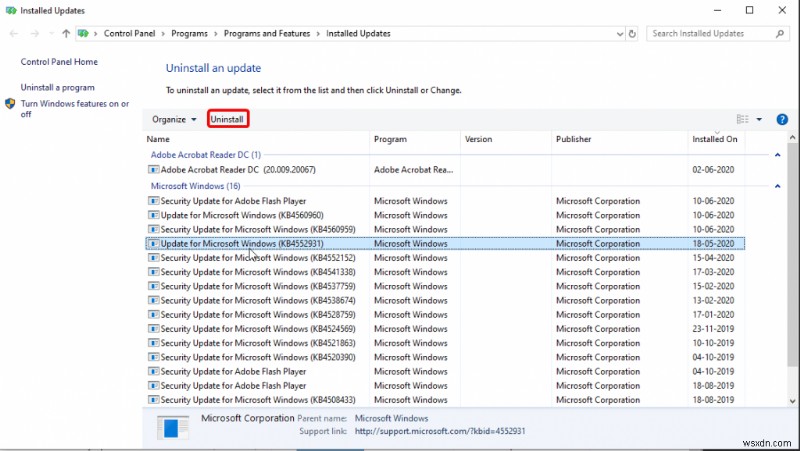Screen dimensions: 800x451
Task: Select Security Update for Microsoft Windows (KB4537759)
Action: click(x=445, y=286)
